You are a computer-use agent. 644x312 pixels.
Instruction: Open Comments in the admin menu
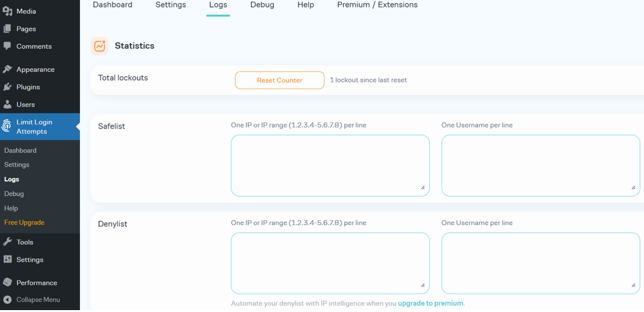34,46
